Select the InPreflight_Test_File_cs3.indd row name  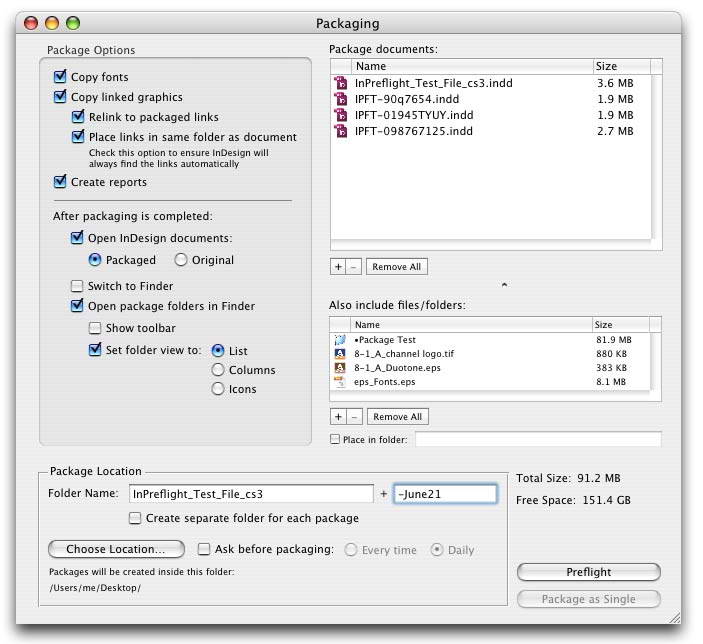click(x=434, y=83)
